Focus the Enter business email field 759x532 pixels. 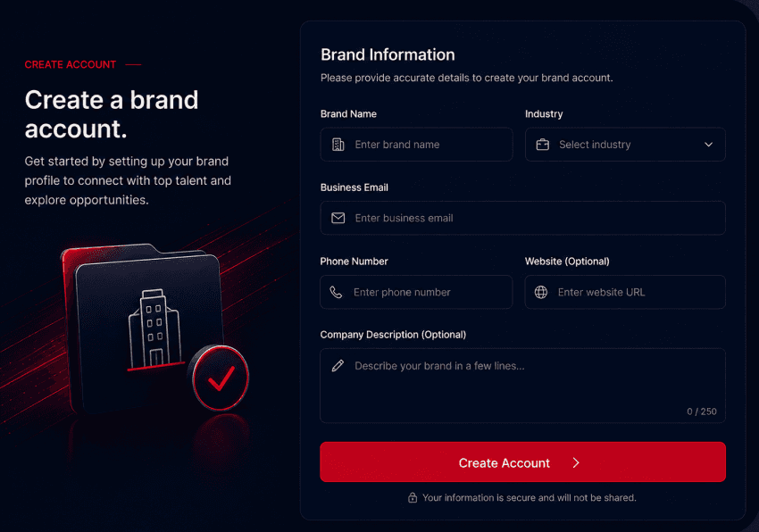coord(522,218)
